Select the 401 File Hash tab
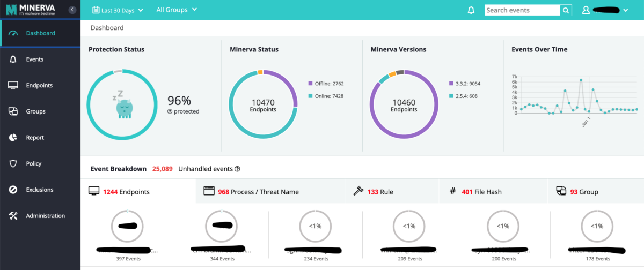 [493, 191]
